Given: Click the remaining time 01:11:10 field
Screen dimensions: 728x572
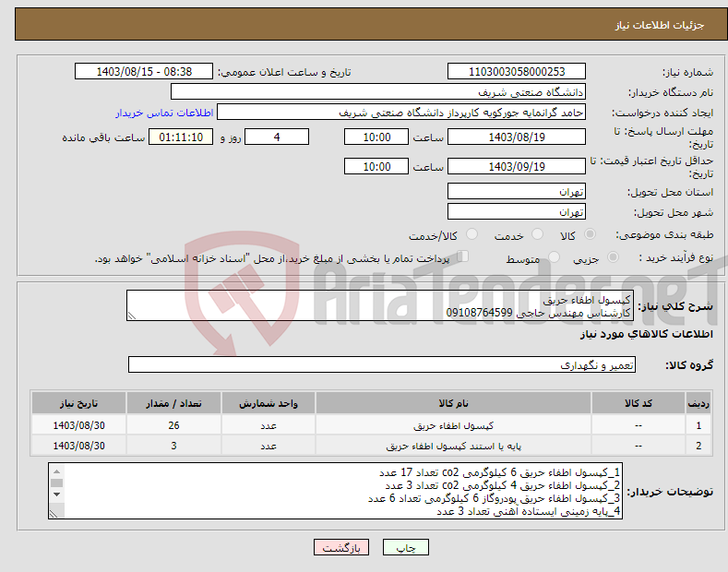Looking at the screenshot, I should (x=181, y=137).
